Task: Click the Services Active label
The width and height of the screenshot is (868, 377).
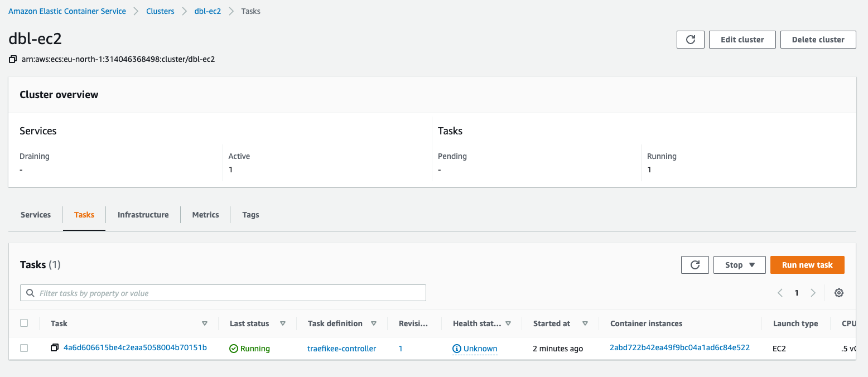Action: click(239, 156)
